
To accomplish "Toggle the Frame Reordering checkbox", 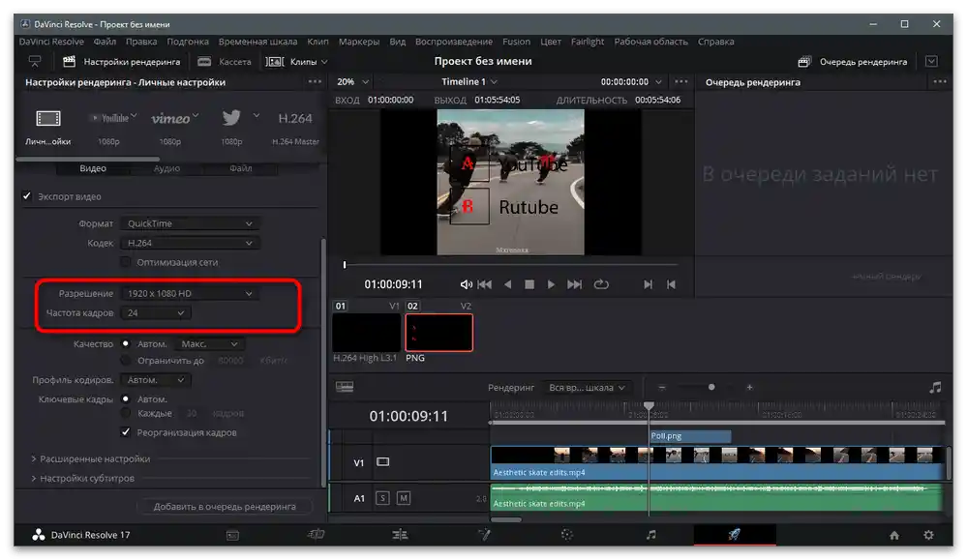I will click(125, 432).
